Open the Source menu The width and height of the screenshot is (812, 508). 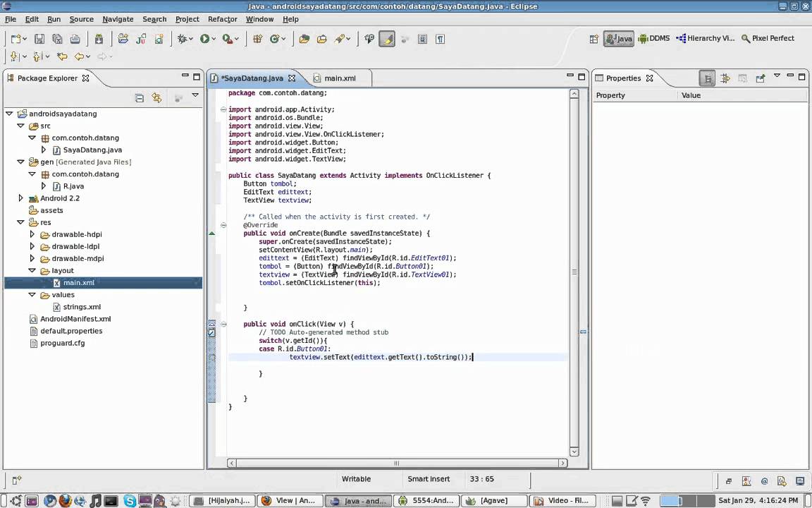(81, 19)
